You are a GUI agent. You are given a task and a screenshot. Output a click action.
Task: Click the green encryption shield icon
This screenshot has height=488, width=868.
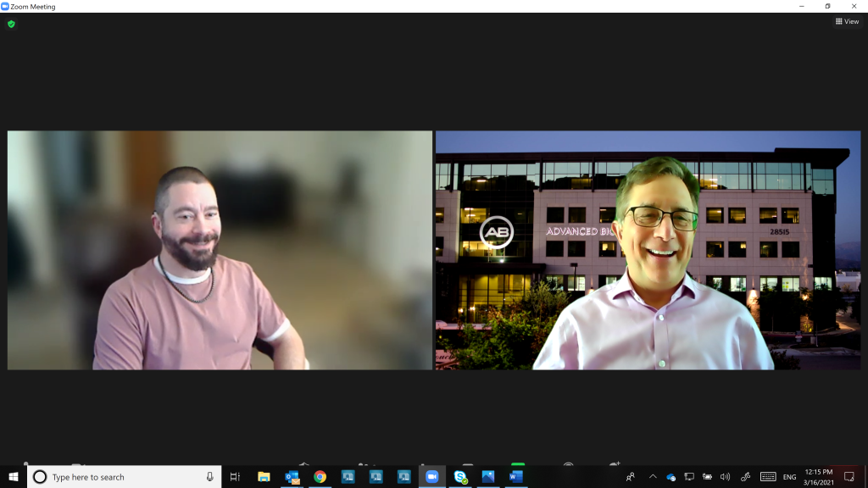11,25
